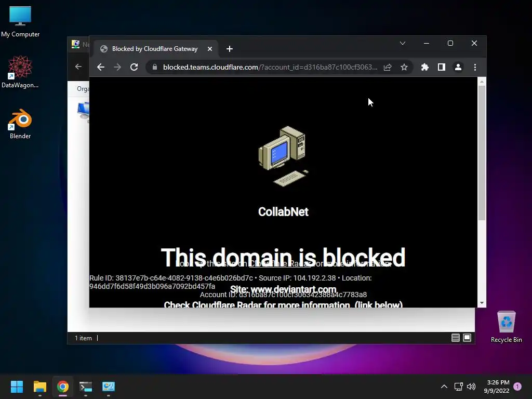
Task: Open File Explorer from the taskbar
Action: pyautogui.click(x=39, y=387)
